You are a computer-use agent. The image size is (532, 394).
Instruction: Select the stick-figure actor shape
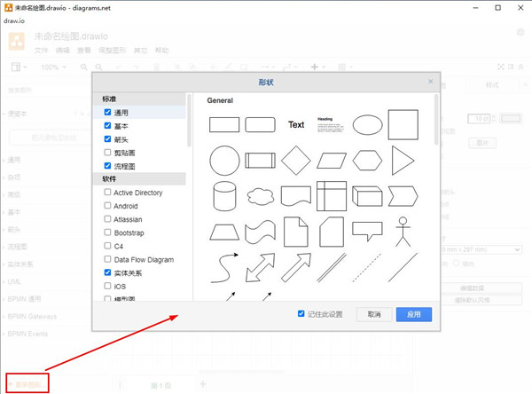(403, 231)
